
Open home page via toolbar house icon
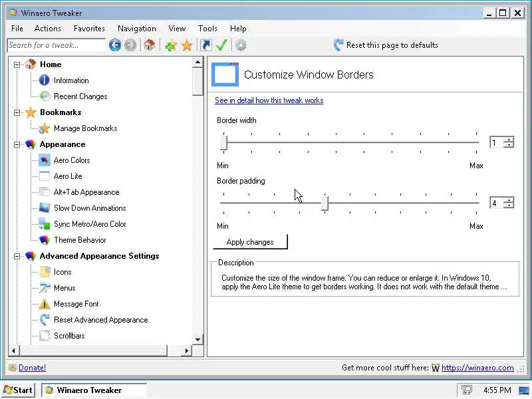149,45
